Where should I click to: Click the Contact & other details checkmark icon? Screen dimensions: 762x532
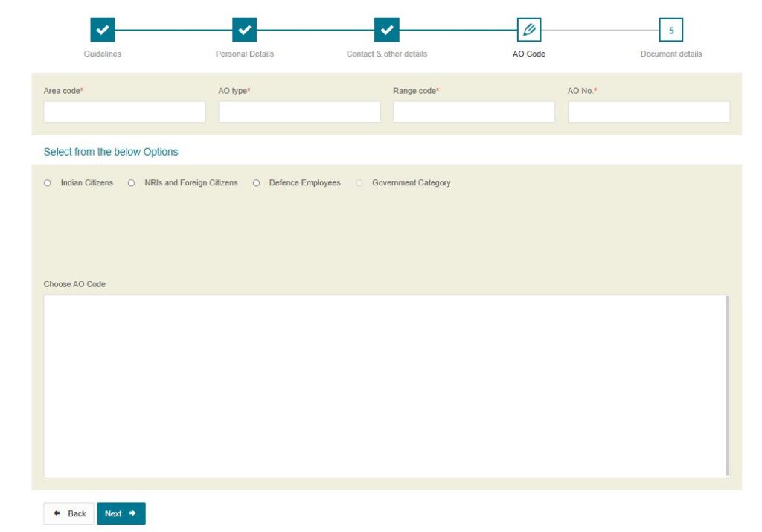coord(387,30)
